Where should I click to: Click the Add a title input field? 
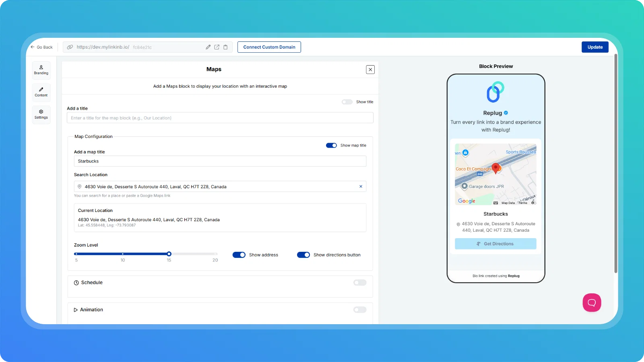click(x=220, y=118)
